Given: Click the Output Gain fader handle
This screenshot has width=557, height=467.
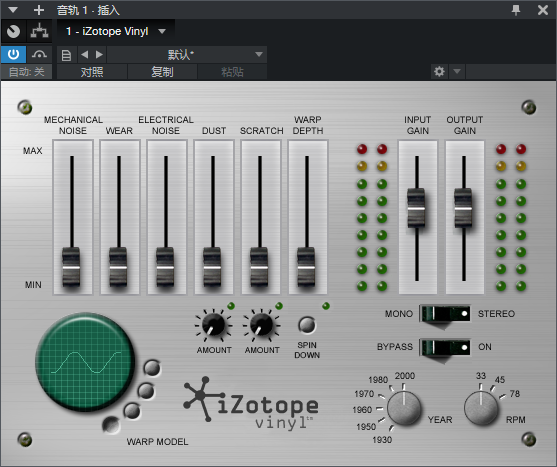Looking at the screenshot, I should pyautogui.click(x=463, y=208).
